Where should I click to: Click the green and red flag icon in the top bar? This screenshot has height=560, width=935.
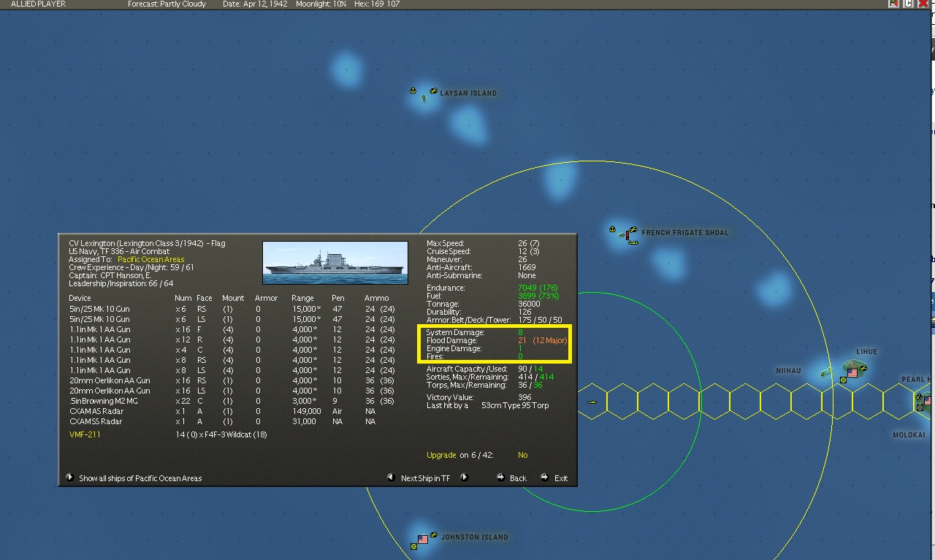tap(894, 4)
